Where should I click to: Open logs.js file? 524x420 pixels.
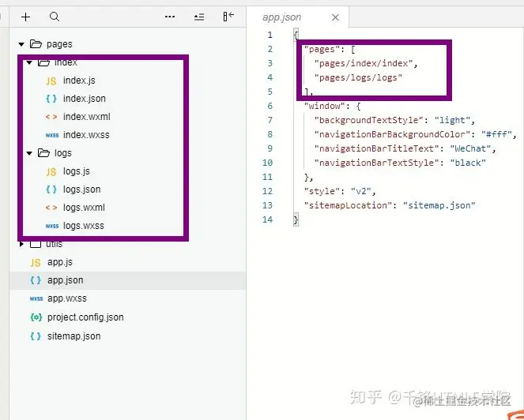point(77,171)
